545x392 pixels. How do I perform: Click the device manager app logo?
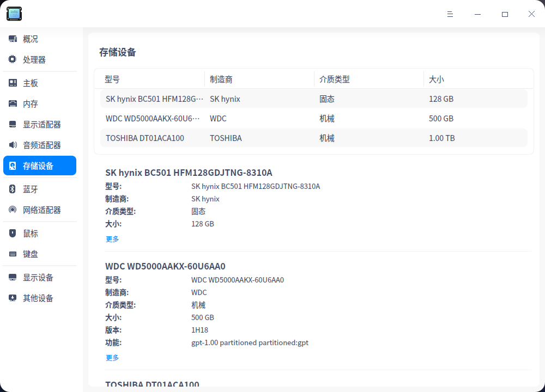(14, 14)
